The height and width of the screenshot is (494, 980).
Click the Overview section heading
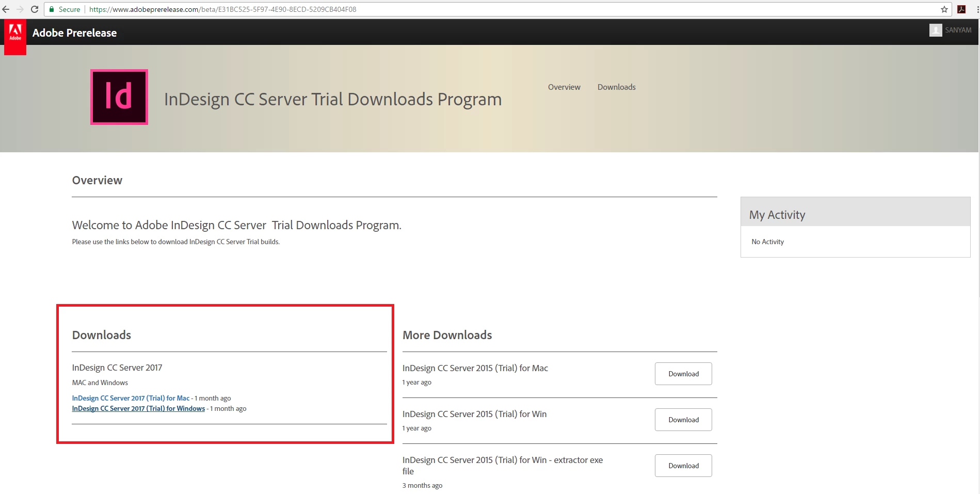point(97,180)
